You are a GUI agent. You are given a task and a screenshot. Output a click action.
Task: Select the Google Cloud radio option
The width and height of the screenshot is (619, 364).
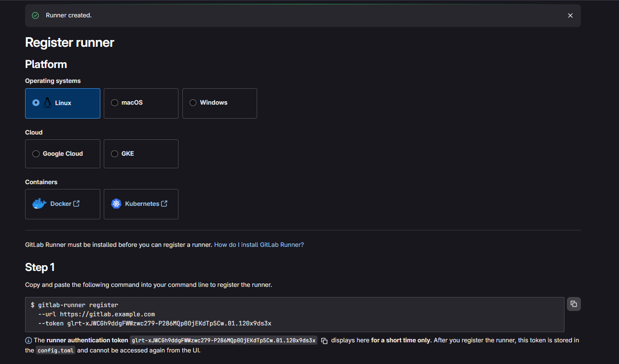(36, 154)
